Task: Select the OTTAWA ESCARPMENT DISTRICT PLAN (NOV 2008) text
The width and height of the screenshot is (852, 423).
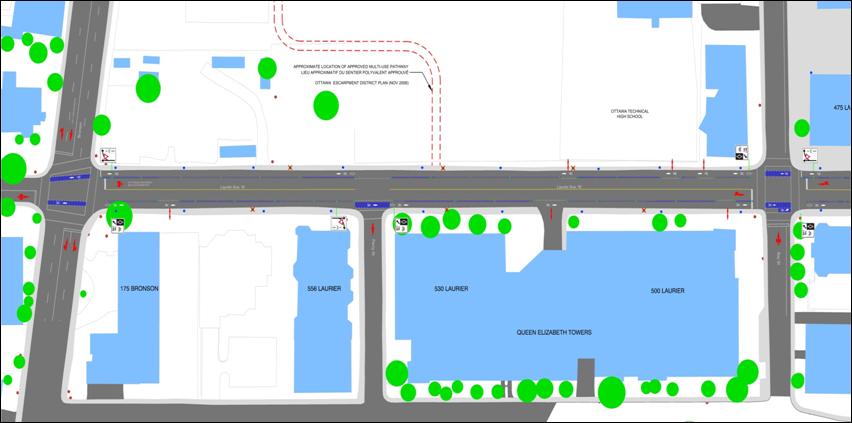Action: (x=361, y=83)
